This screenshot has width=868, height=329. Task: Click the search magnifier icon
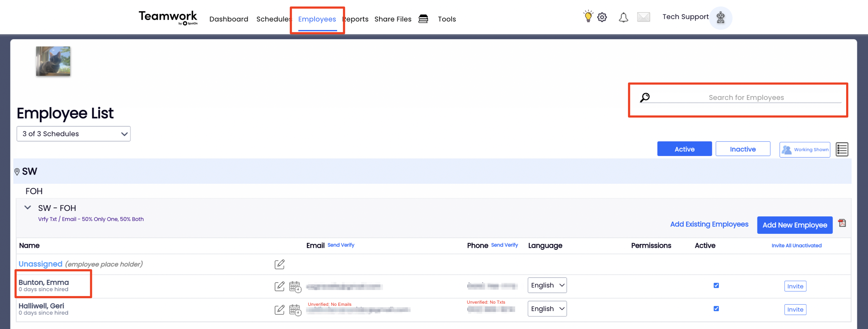point(645,97)
